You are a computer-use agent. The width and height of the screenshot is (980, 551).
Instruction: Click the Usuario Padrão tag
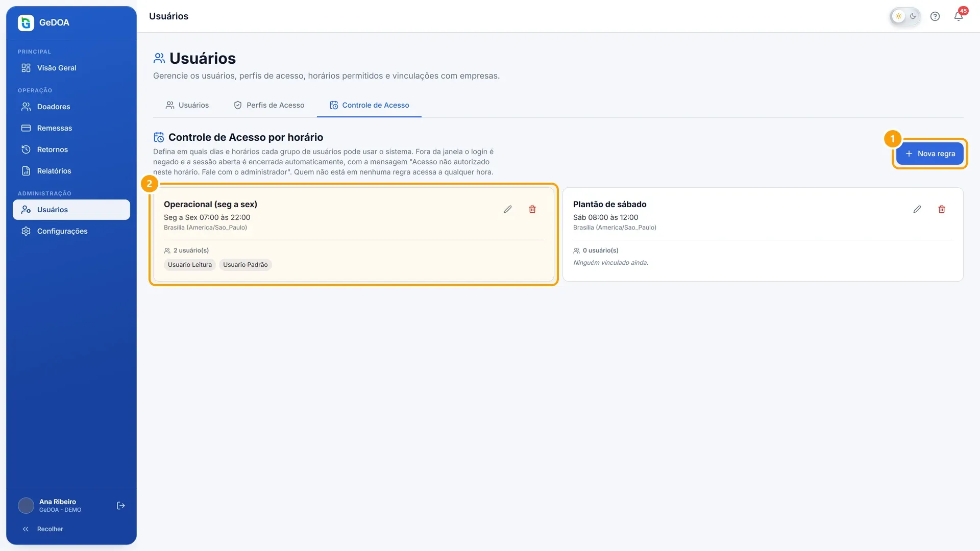246,265
